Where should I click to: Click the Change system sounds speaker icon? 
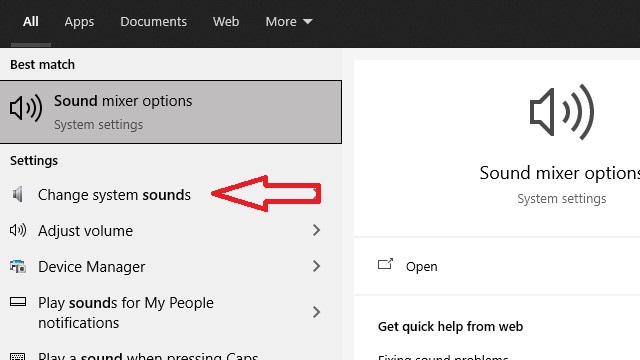[18, 194]
